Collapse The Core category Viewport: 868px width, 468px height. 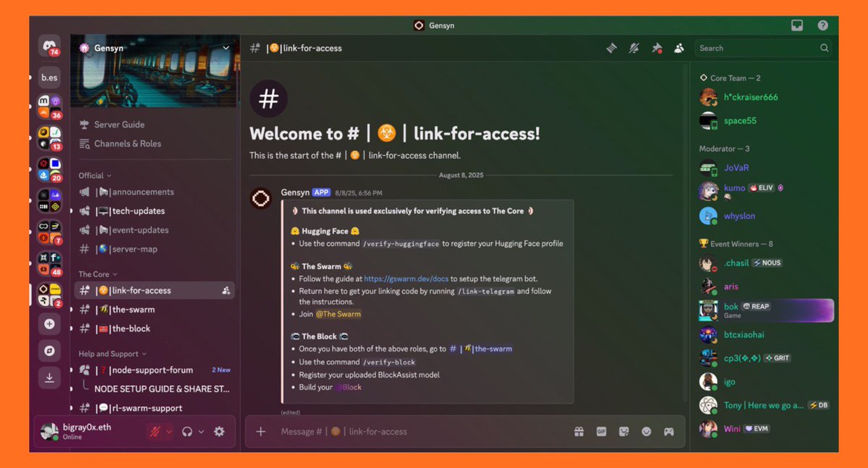pyautogui.click(x=98, y=274)
